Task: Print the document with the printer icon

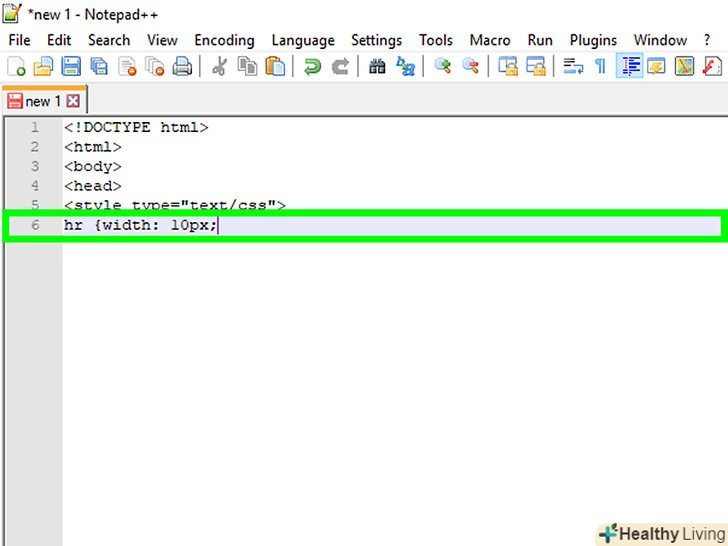Action: point(182,66)
